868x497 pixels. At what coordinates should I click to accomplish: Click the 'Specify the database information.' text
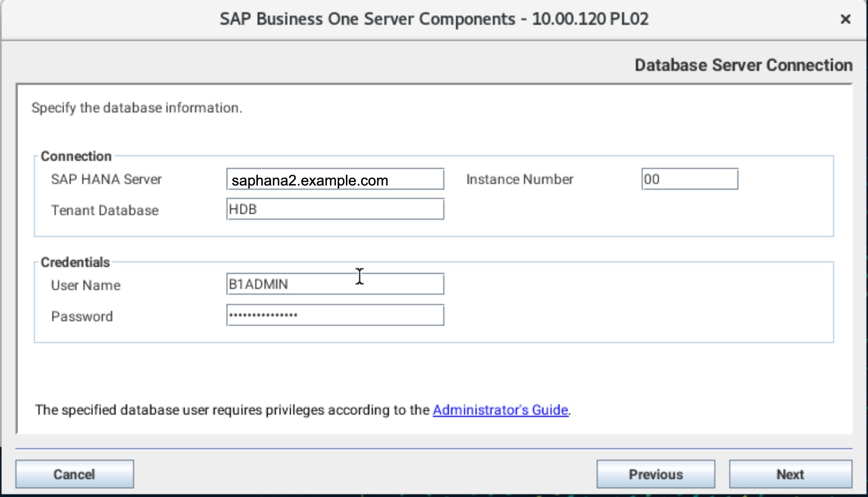click(x=137, y=108)
